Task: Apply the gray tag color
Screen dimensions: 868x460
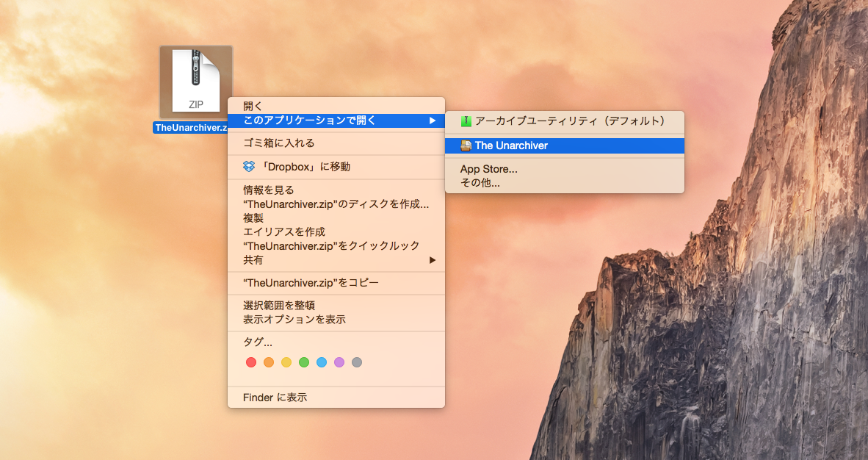Action: (x=357, y=362)
